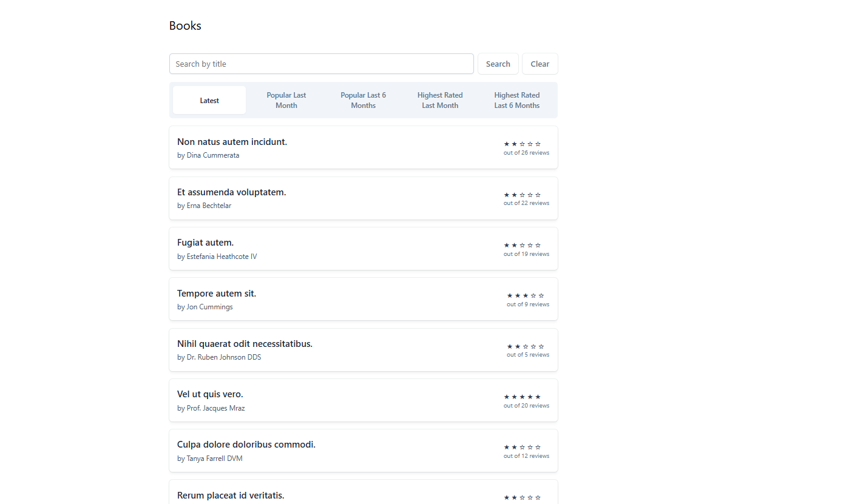This screenshot has height=504, width=866.
Task: Switch to Popular Last Month tab
Action: [286, 100]
